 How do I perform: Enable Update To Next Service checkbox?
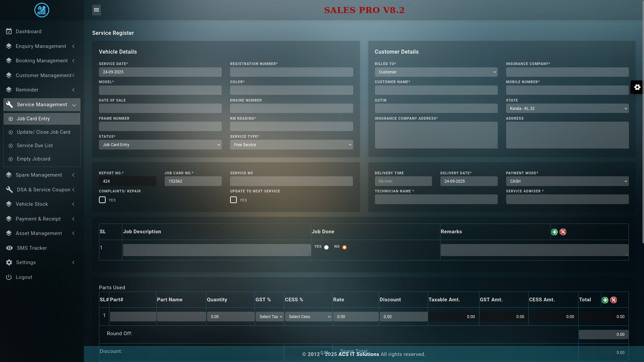pyautogui.click(x=233, y=200)
